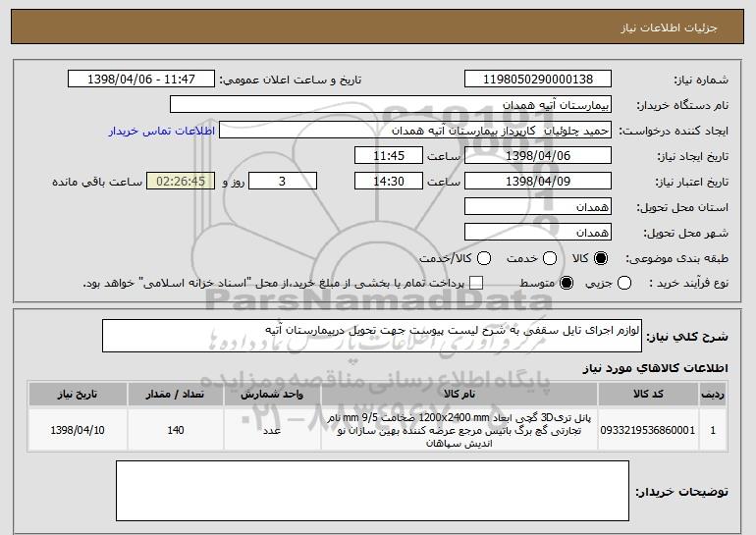Click the delivery province field همدان
756x535 pixels.
click(538, 207)
